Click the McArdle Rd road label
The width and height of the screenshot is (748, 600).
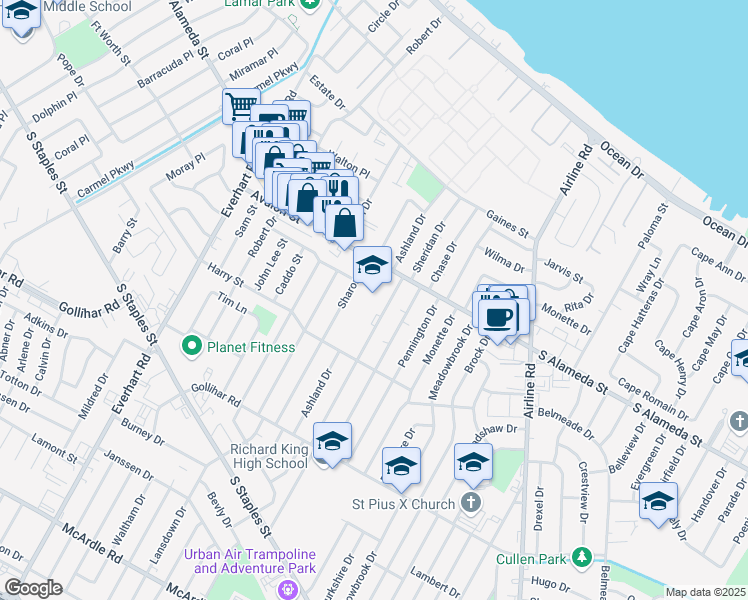point(92,543)
